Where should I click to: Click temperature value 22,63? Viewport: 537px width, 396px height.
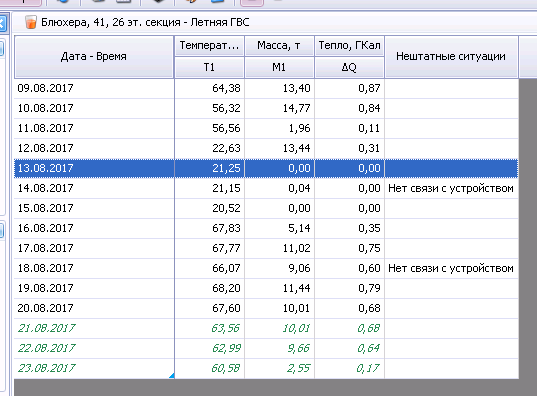226,148
